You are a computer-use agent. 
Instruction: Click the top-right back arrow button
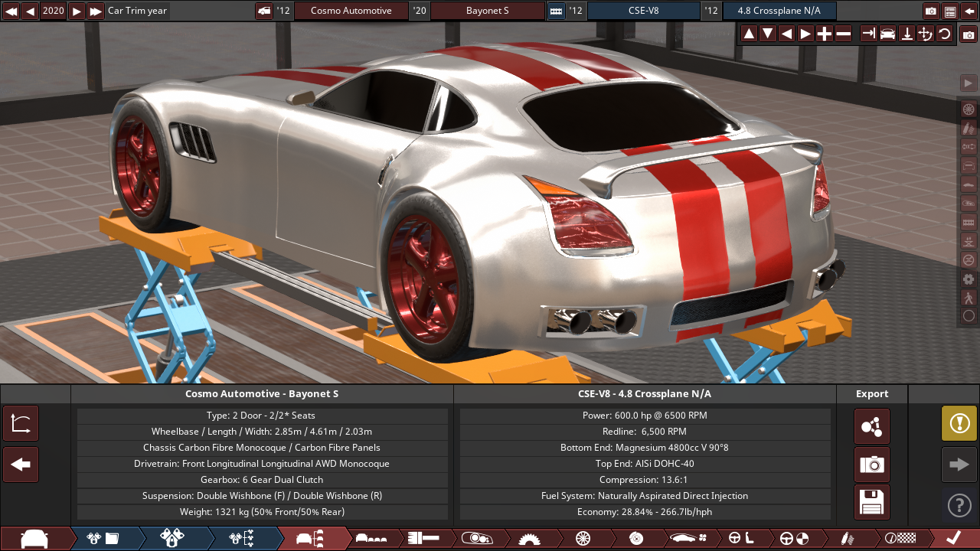(969, 11)
